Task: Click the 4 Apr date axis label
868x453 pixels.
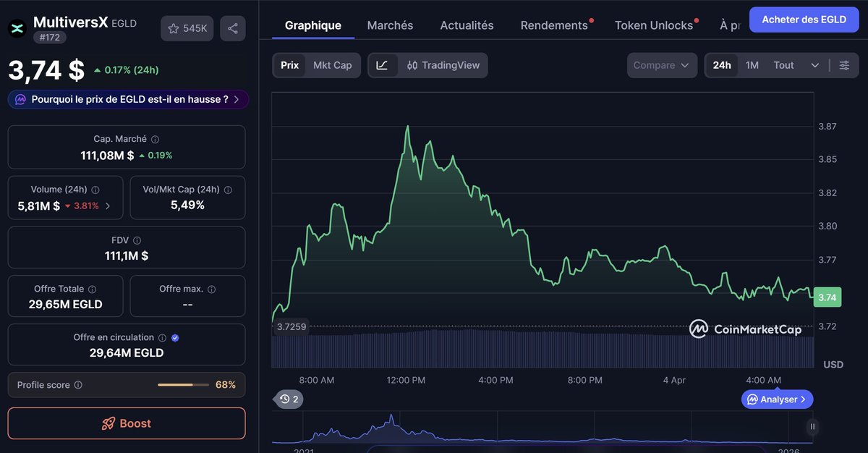Action: pyautogui.click(x=674, y=380)
